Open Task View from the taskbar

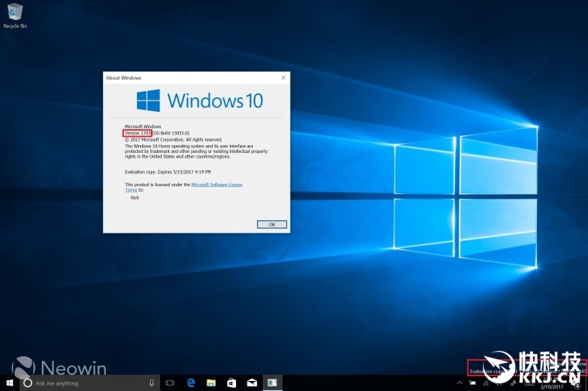click(x=170, y=382)
